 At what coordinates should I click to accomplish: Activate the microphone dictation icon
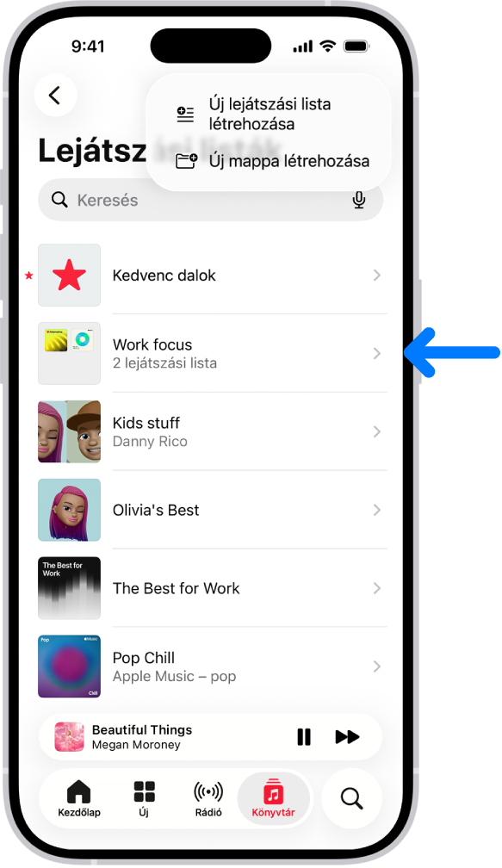359,200
